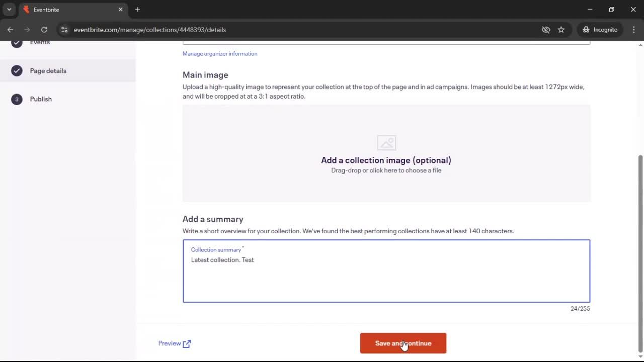The height and width of the screenshot is (362, 644).
Task: Minimize the browser window
Action: tap(590, 10)
